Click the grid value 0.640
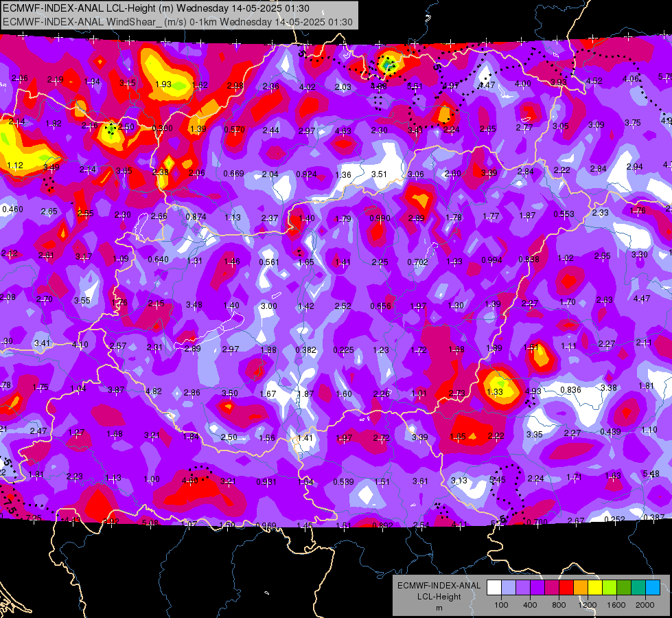672x618 pixels. tap(158, 260)
